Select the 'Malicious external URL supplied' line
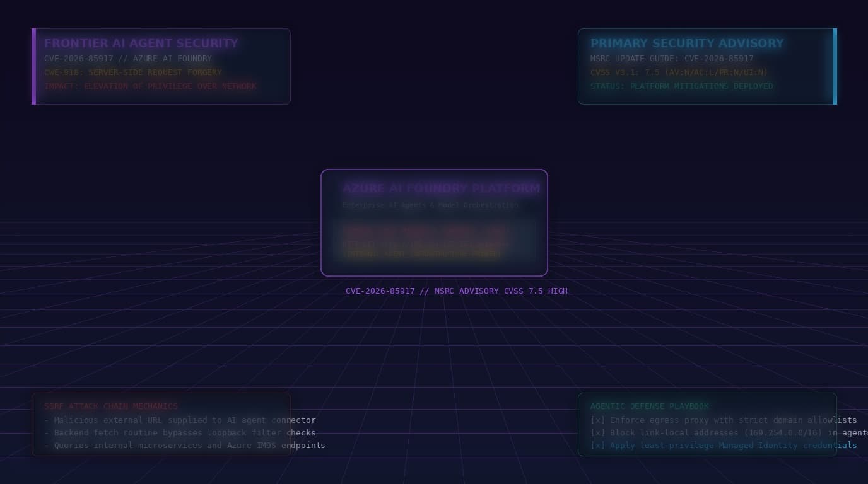Screen dimensions: 868x484 pyautogui.click(x=180, y=420)
